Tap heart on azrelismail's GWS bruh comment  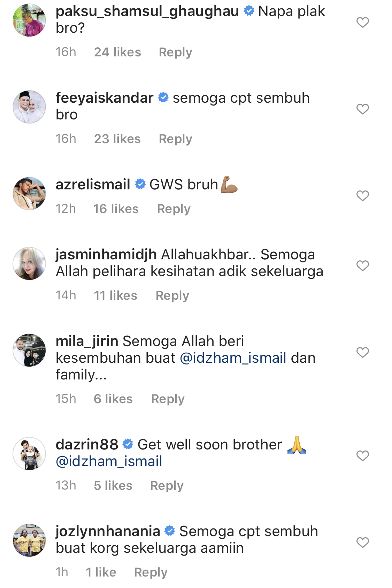[362, 196]
